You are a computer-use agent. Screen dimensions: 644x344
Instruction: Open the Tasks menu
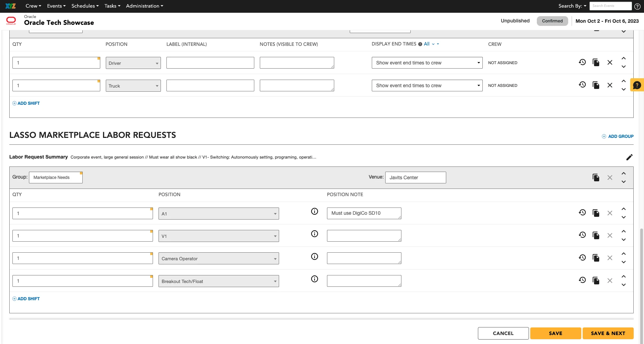(112, 6)
